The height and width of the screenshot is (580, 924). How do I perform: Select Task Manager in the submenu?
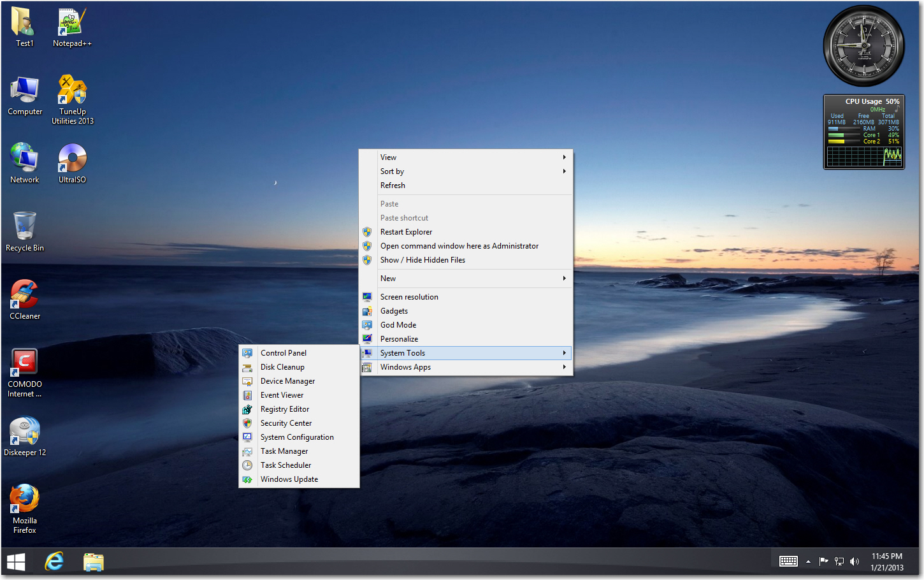299,451
